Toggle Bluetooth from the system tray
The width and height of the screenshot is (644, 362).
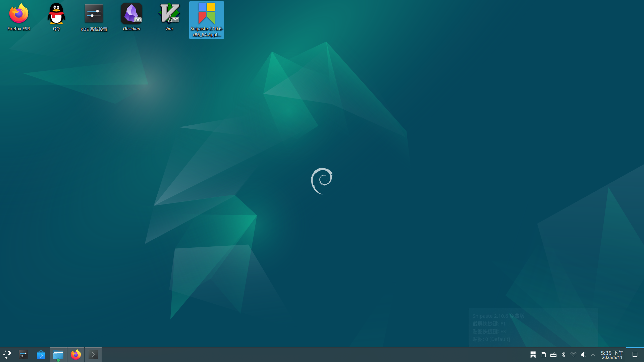point(563,354)
